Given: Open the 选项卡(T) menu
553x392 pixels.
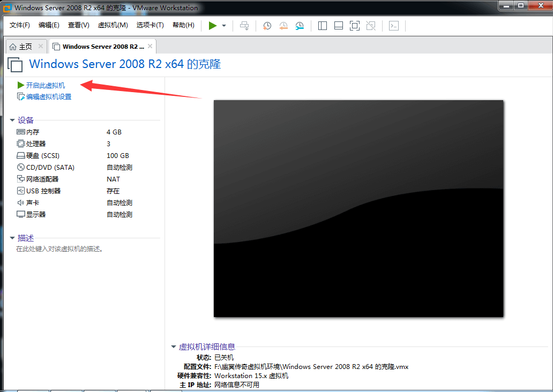Looking at the screenshot, I should tap(150, 25).
